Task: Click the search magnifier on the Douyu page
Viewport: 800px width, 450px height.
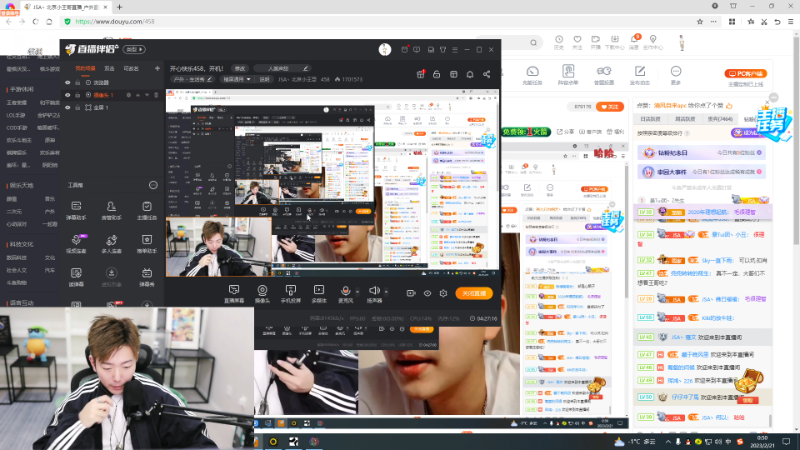Action: coord(533,43)
